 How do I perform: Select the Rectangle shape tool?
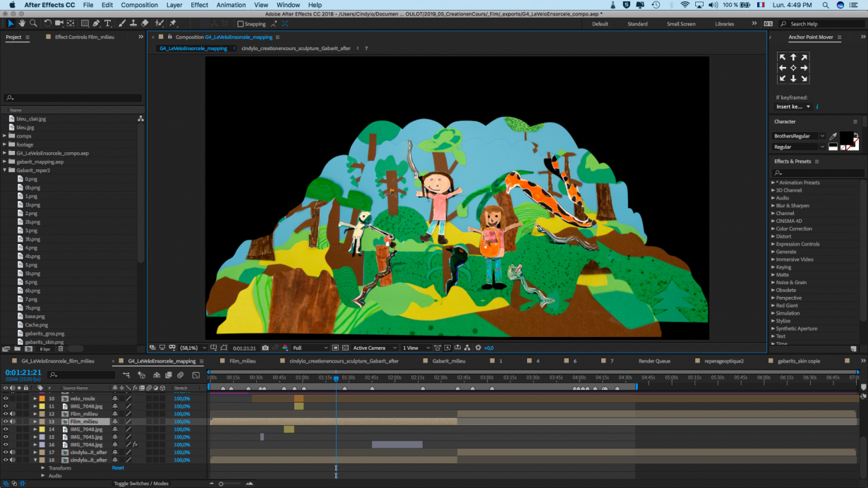click(85, 23)
